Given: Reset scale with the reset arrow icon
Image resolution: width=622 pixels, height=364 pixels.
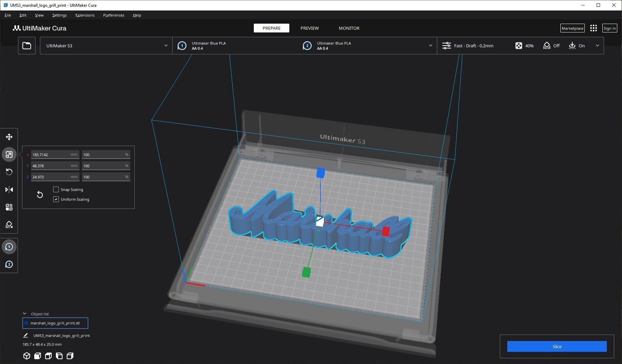Looking at the screenshot, I should (40, 194).
